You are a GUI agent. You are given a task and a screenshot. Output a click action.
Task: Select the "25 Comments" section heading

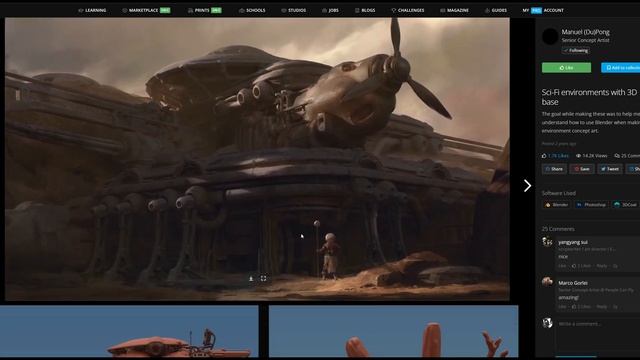(x=558, y=229)
